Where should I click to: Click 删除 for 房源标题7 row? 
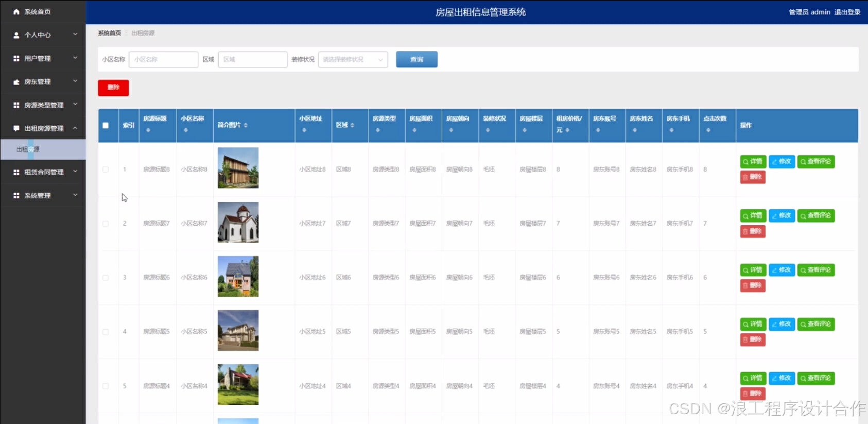coord(753,231)
